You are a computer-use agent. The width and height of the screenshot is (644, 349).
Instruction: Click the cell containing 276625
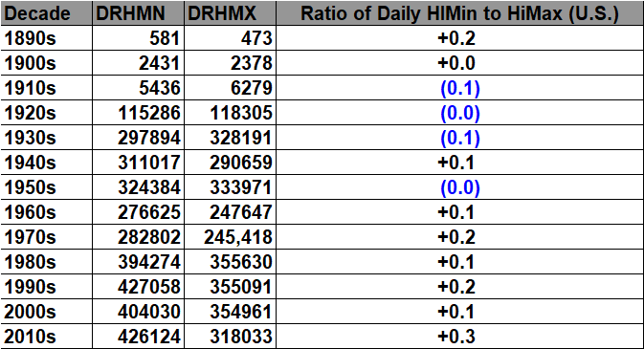click(x=139, y=212)
